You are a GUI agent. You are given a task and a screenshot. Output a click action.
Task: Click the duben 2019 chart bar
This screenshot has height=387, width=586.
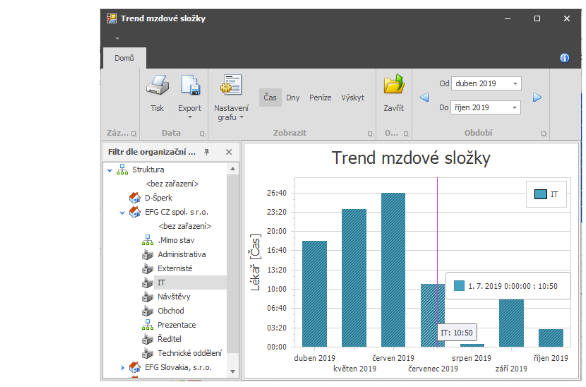pyautogui.click(x=314, y=294)
